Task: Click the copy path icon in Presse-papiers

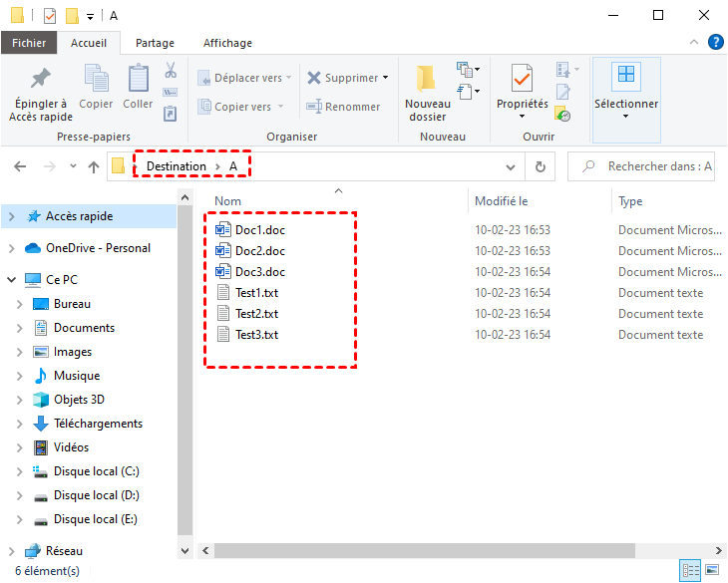Action: click(171, 93)
